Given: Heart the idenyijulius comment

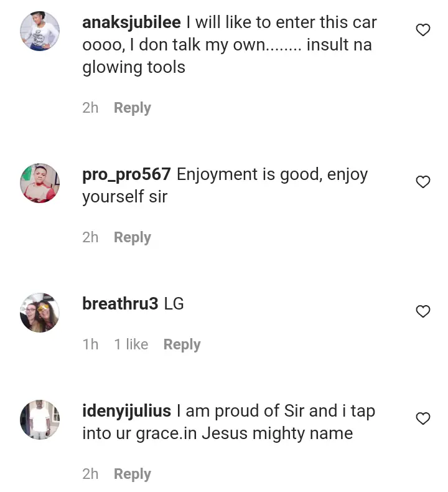Looking at the screenshot, I should pos(423,419).
